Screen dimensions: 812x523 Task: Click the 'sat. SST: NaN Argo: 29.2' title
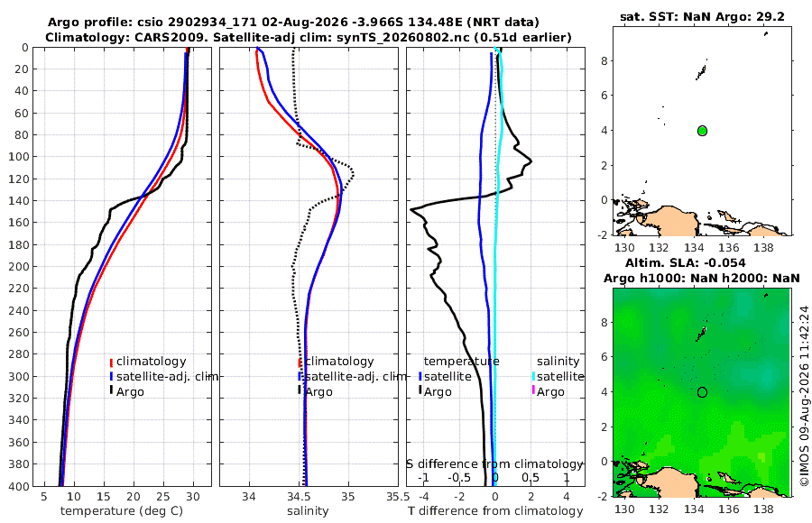click(x=702, y=16)
